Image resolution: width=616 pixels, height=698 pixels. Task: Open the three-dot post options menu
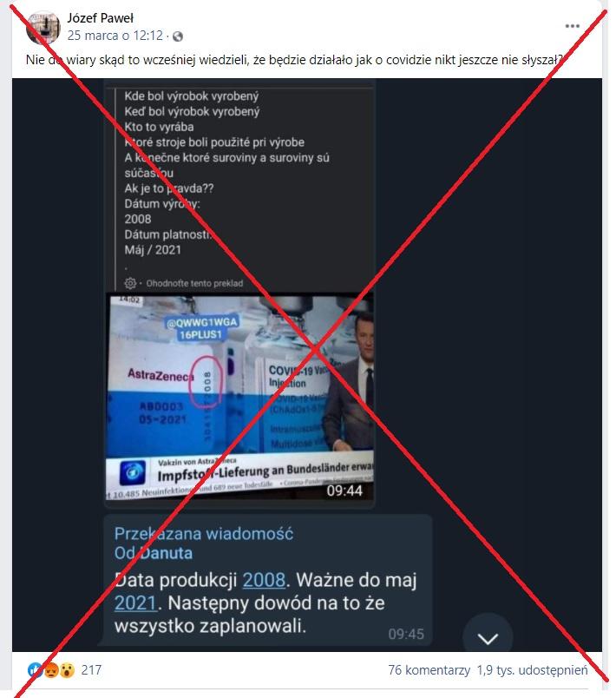click(572, 26)
